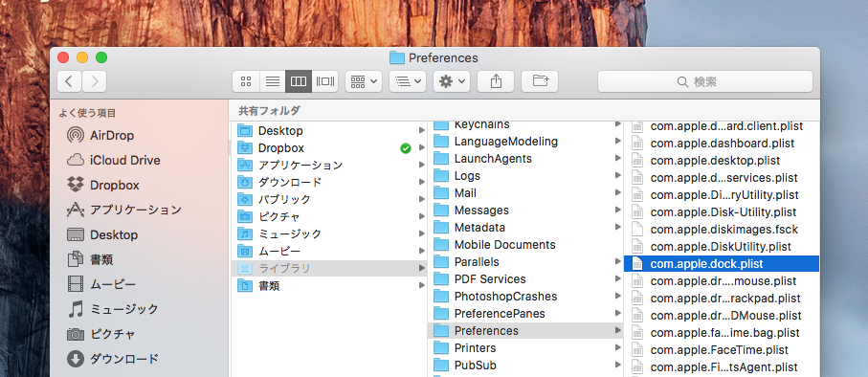Switch Finder to list view
The height and width of the screenshot is (377, 868).
click(273, 81)
